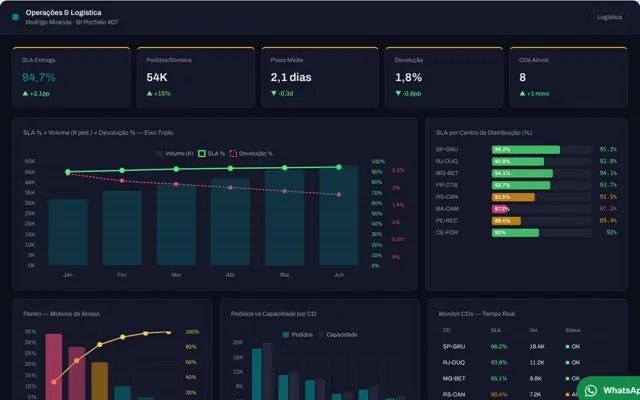Select the SLA Entrega 94,7% card
Image resolution: width=640 pixels, height=400 pixels.
point(71,77)
